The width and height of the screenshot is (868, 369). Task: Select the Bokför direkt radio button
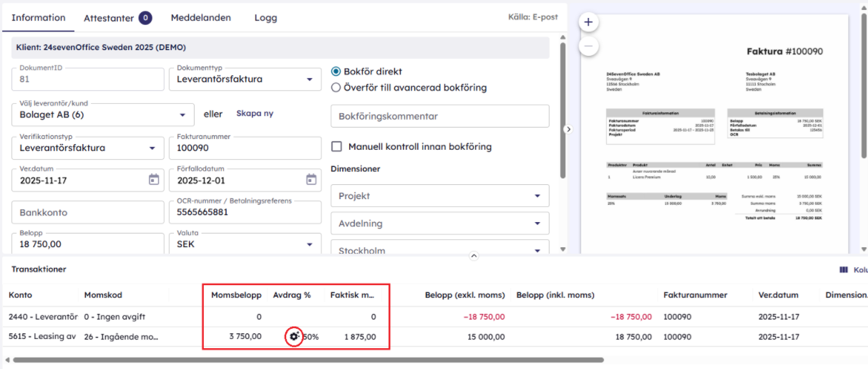point(336,72)
